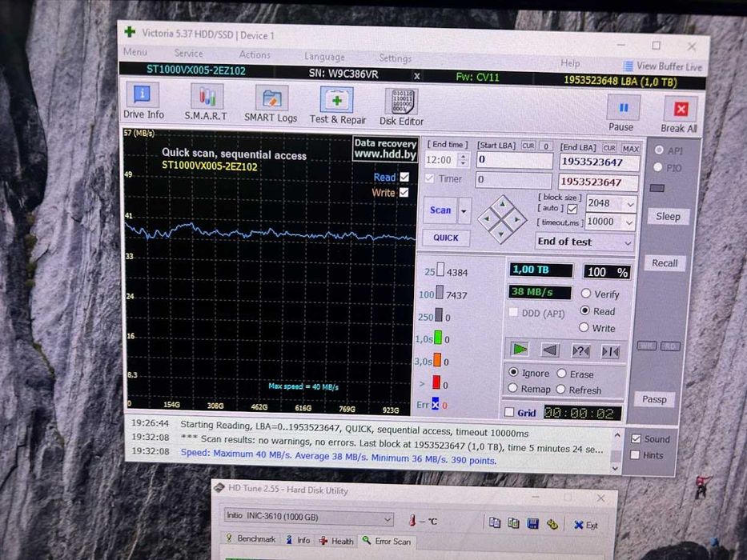
Task: Open S.M.A.R.T section
Action: (x=207, y=102)
